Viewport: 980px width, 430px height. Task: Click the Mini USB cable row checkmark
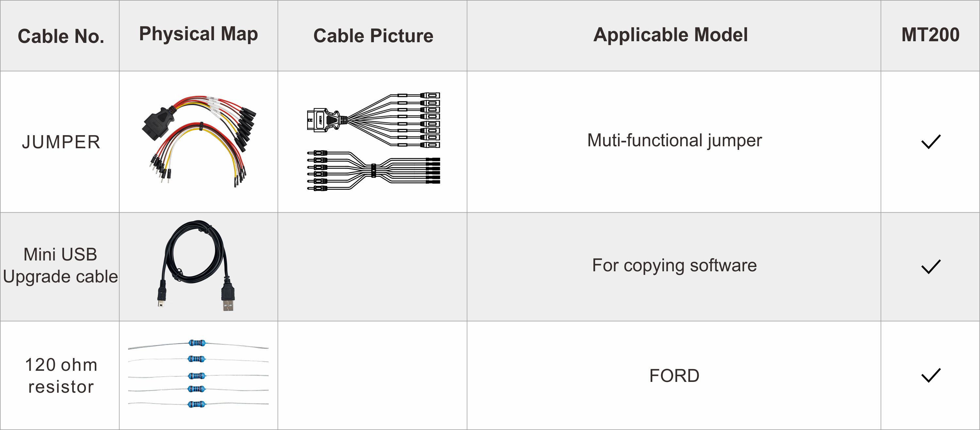click(931, 267)
